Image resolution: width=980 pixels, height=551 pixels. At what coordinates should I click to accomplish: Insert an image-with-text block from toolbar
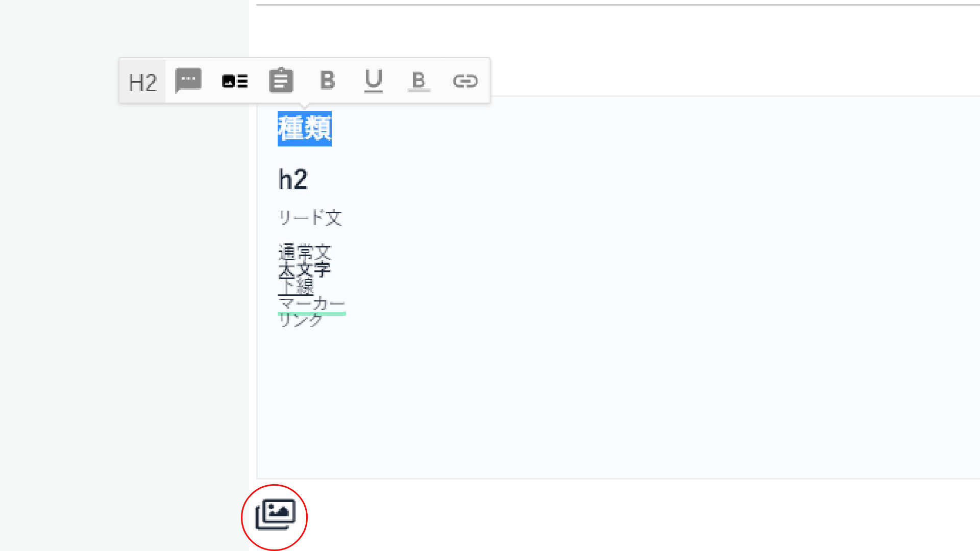[x=235, y=81]
